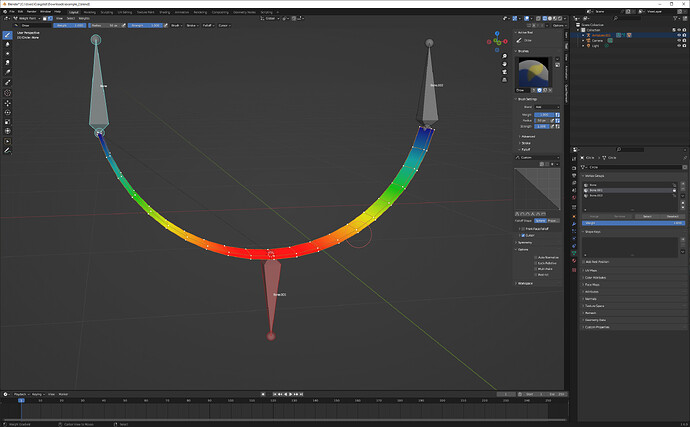Open the File menu
Image resolution: width=690 pixels, height=427 pixels.
(12, 11)
